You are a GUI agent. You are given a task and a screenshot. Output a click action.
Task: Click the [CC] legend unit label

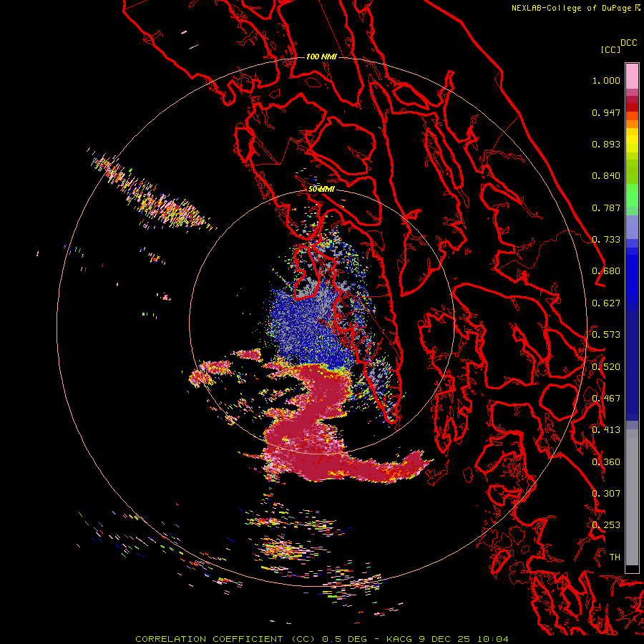[610, 49]
